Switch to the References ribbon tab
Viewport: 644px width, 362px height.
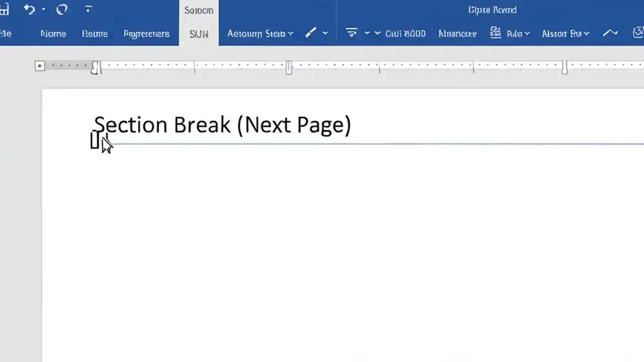click(x=146, y=33)
